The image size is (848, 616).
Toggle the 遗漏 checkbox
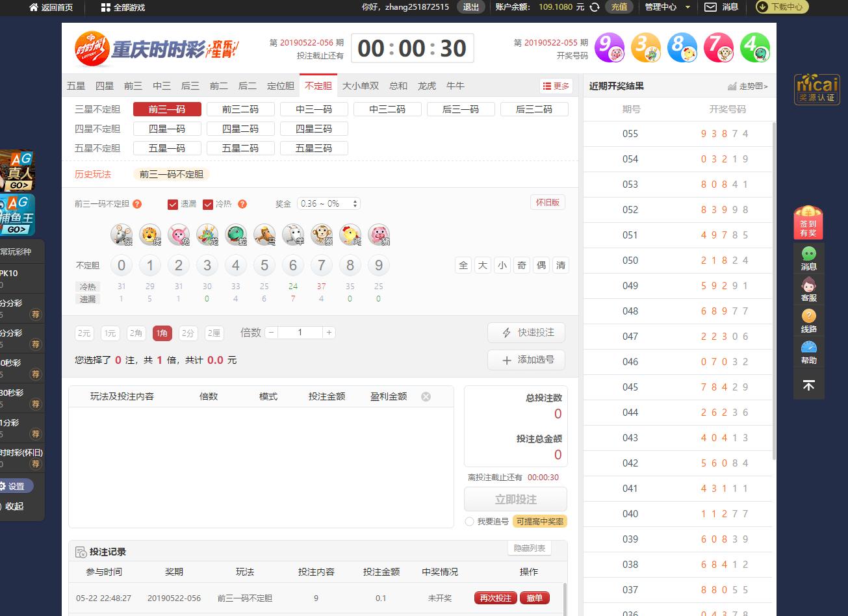173,204
